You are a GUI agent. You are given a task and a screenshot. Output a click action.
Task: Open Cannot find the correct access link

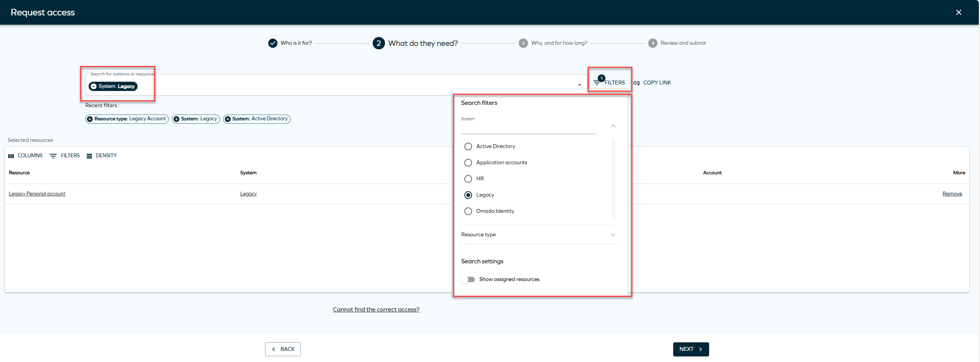click(376, 310)
